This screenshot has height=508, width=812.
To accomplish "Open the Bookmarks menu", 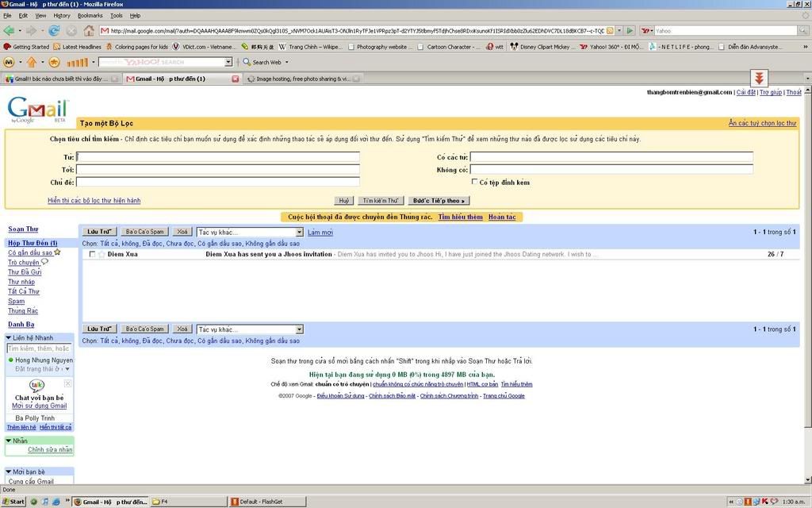I will (x=90, y=16).
